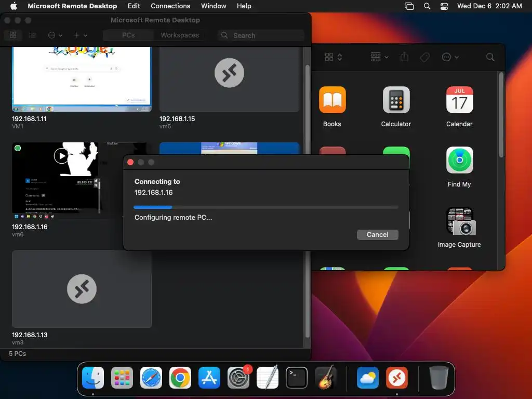This screenshot has height=399, width=532.
Task: Cancel the connection to 192.168.1.16
Action: pos(377,234)
